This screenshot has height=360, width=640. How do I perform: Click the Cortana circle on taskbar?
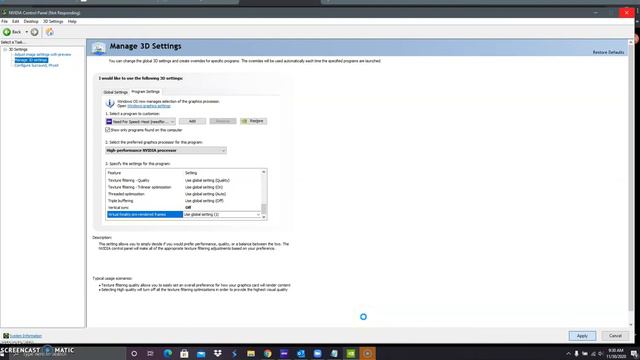point(134,353)
